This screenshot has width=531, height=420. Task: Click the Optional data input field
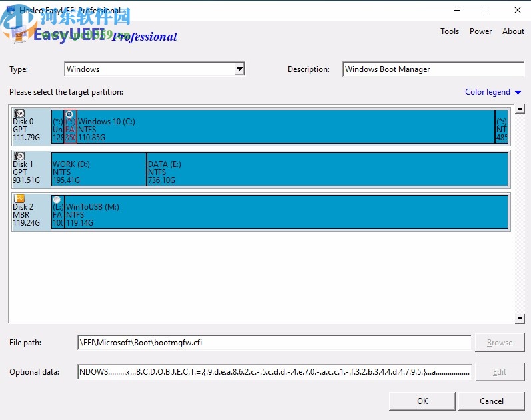(x=274, y=372)
